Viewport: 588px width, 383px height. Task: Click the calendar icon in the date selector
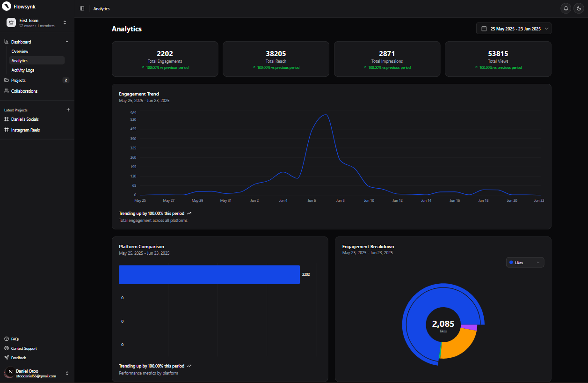click(483, 28)
